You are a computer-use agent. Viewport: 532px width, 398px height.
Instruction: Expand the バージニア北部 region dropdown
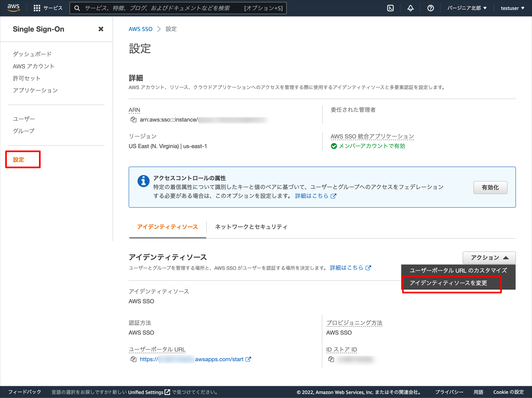[467, 8]
